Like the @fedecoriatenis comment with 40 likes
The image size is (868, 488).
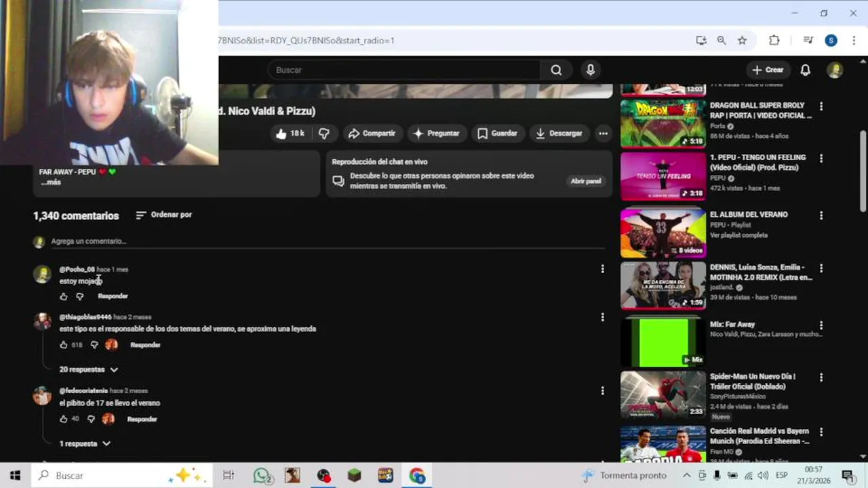(64, 419)
